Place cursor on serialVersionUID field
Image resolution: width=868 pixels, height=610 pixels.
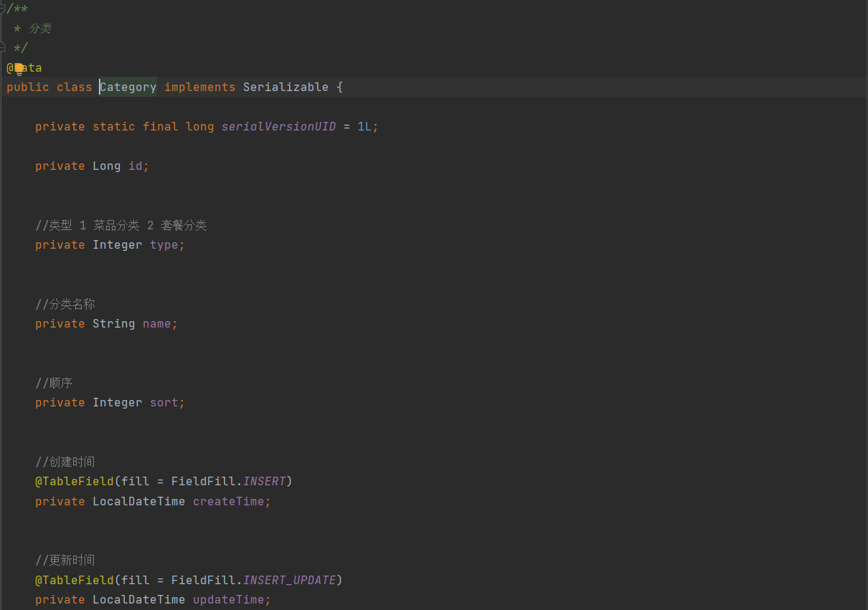(278, 127)
